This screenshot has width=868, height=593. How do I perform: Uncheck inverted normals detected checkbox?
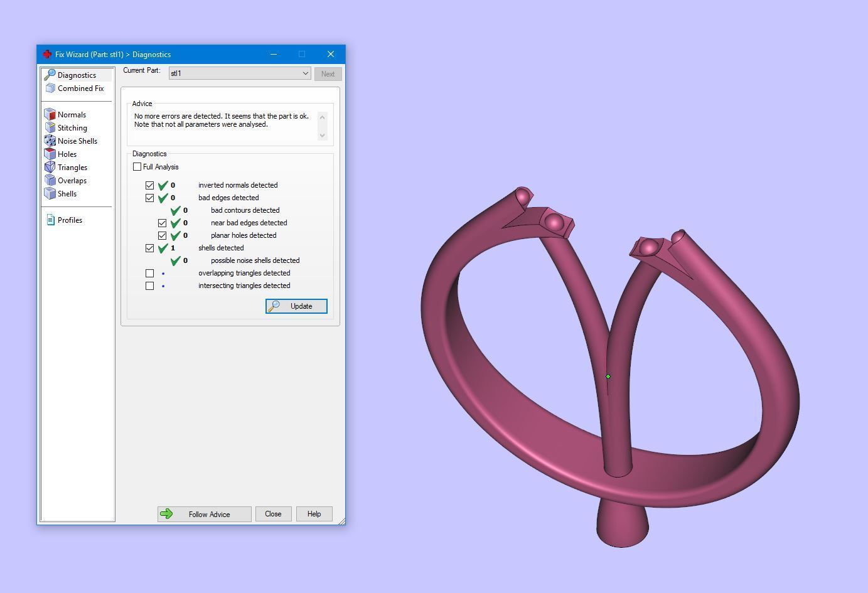[149, 185]
